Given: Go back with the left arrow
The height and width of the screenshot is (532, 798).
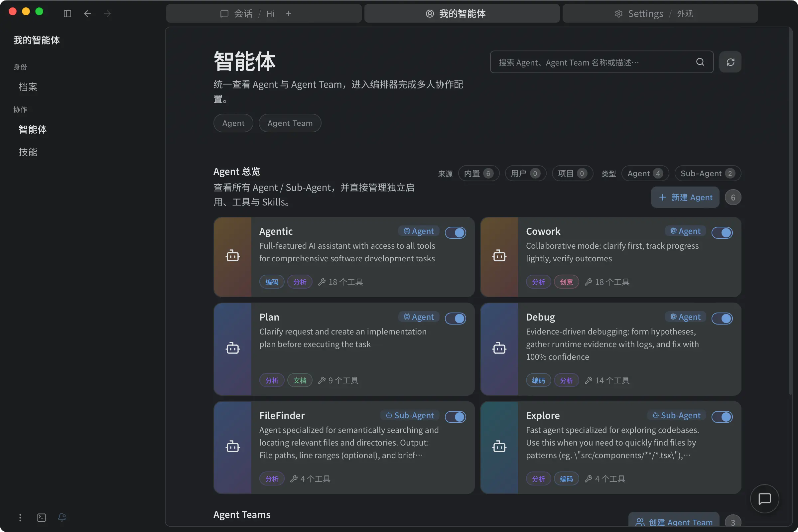Looking at the screenshot, I should pyautogui.click(x=87, y=14).
